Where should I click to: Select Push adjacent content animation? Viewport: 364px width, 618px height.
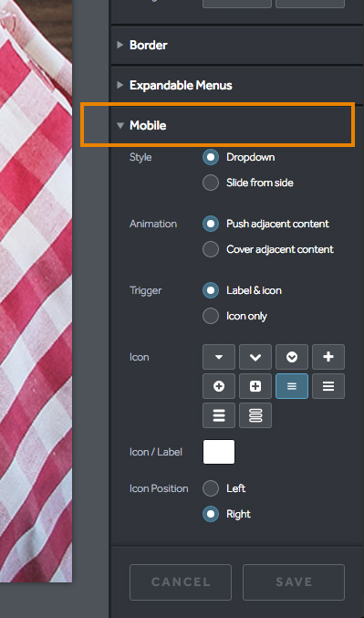[211, 224]
